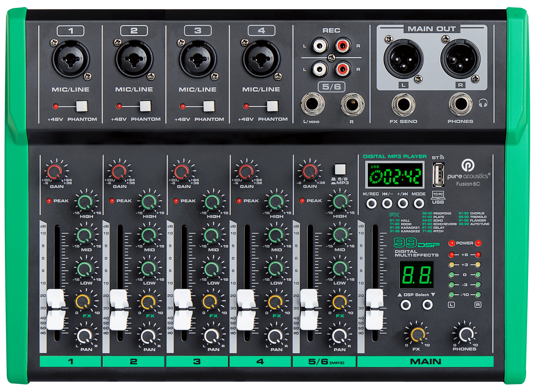Click the channel 4 HIGH EQ knob
The image size is (535, 392).
coord(276,202)
